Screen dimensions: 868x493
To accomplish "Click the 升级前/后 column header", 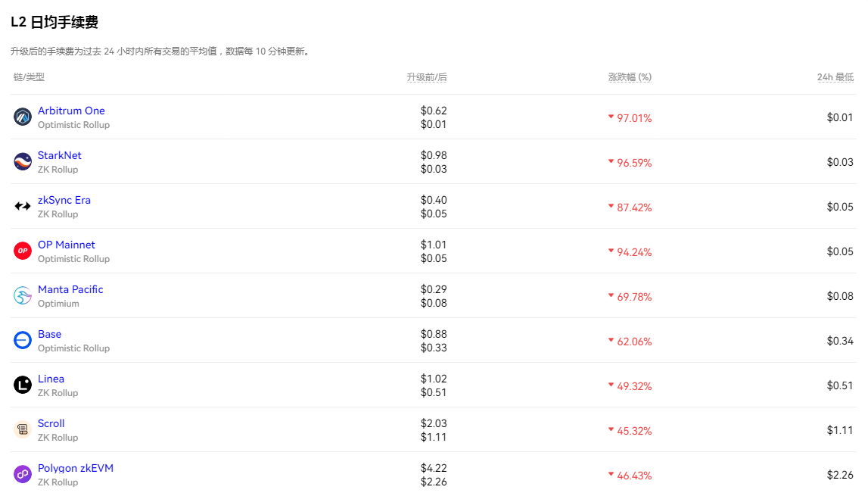I will click(x=426, y=77).
